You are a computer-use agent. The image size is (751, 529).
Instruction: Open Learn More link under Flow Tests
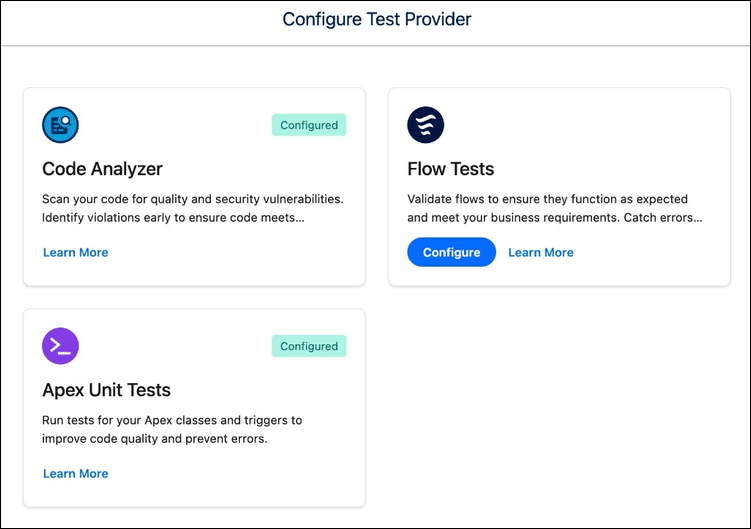(541, 253)
